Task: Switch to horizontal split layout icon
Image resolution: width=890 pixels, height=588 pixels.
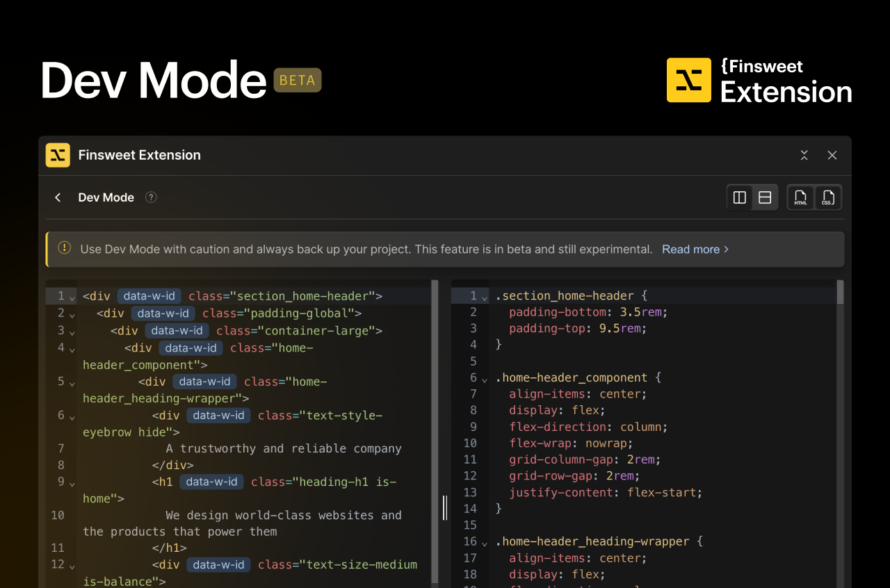Action: 765,197
